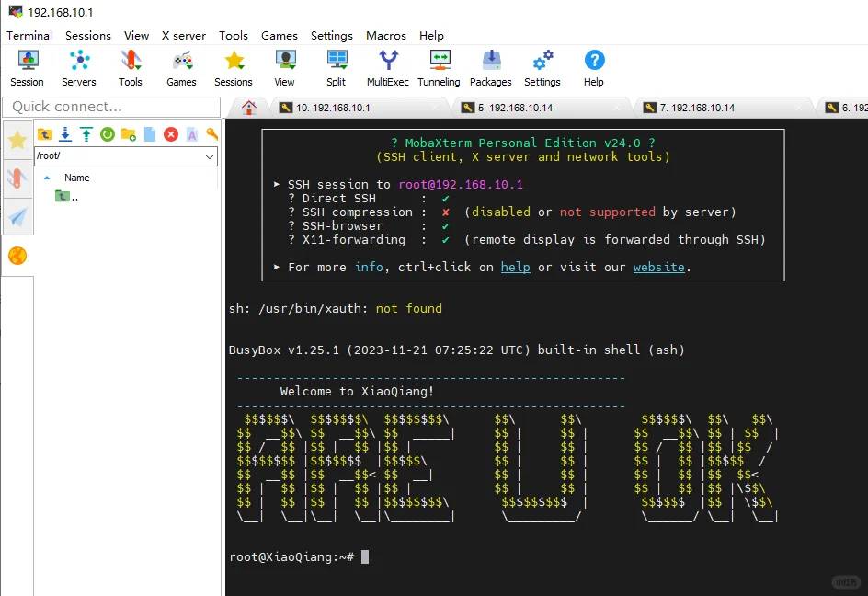Activate the MultiExec toolbar icon
Viewport: 868px width, 596px height.
pyautogui.click(x=387, y=68)
